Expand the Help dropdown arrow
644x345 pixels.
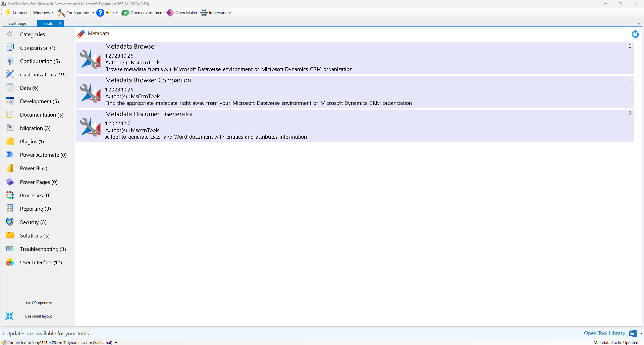(116, 13)
